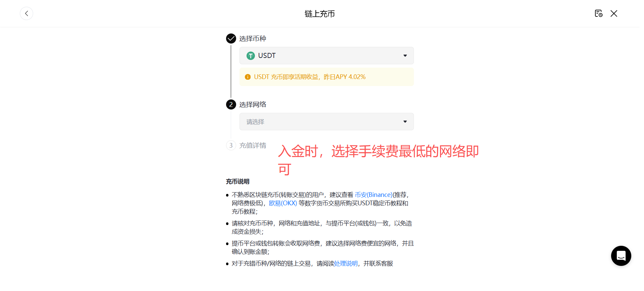644x291 pixels.
Task: Open the 欧易(OKX) tutorial link
Action: pos(283,203)
